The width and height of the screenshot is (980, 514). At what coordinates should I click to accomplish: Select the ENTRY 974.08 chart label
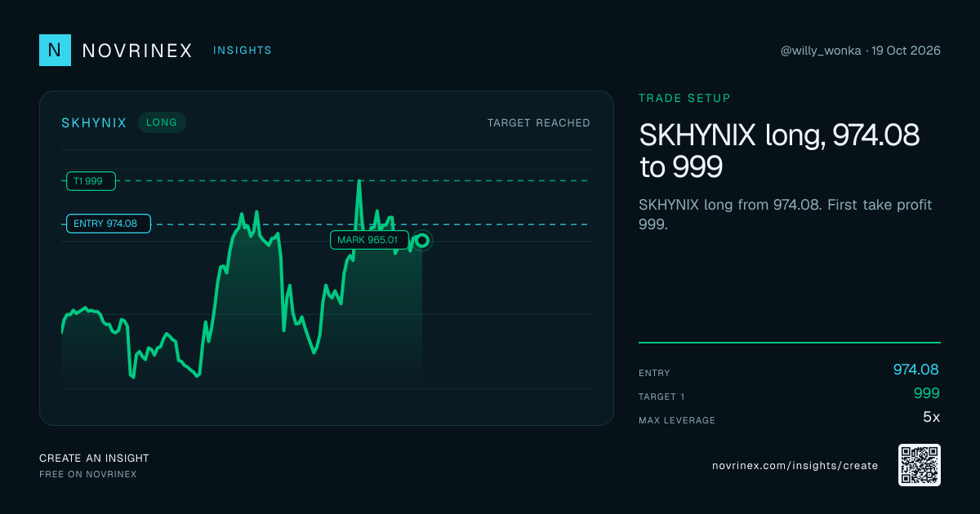click(x=109, y=224)
